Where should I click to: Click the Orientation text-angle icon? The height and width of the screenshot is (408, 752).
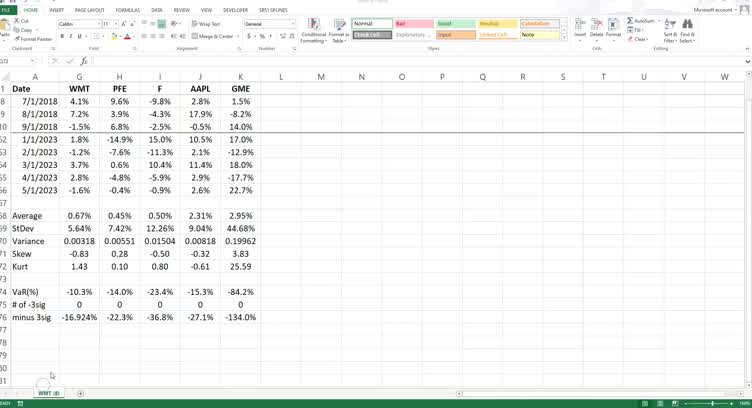coord(174,23)
